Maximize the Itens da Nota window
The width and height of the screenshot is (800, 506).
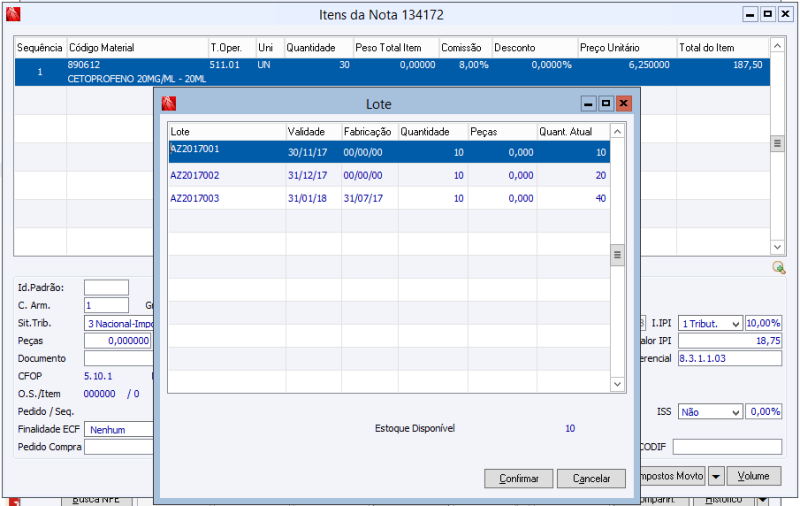[767, 14]
